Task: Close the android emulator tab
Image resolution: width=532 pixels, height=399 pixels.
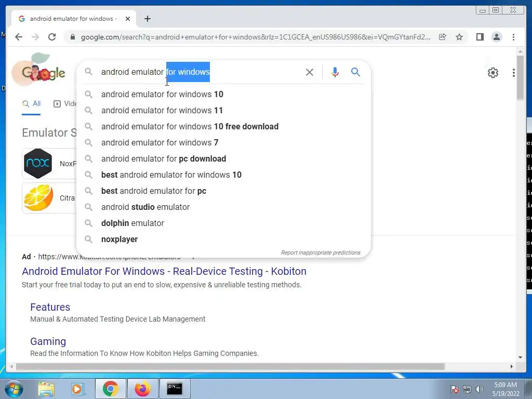Action: 128,19
